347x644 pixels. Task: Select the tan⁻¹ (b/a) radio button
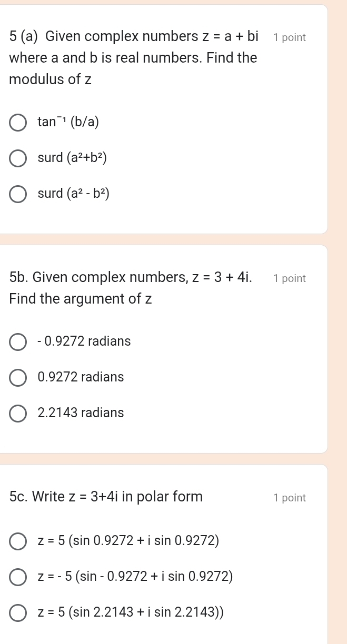(x=18, y=122)
